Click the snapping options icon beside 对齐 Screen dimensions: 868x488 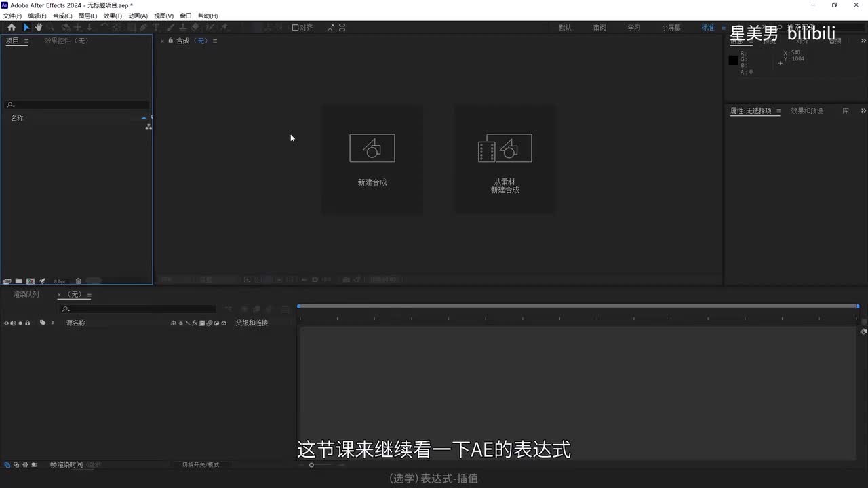coord(330,28)
